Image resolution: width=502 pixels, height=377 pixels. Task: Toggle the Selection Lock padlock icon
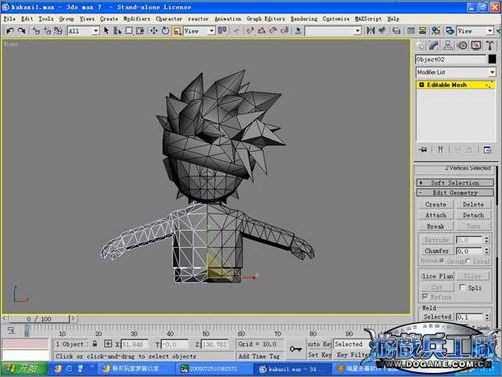tap(95, 344)
